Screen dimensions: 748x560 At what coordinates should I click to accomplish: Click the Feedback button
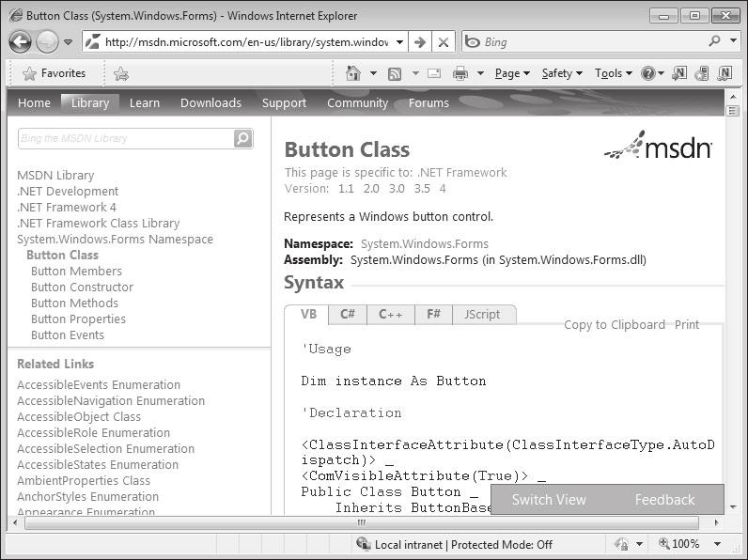pos(664,500)
